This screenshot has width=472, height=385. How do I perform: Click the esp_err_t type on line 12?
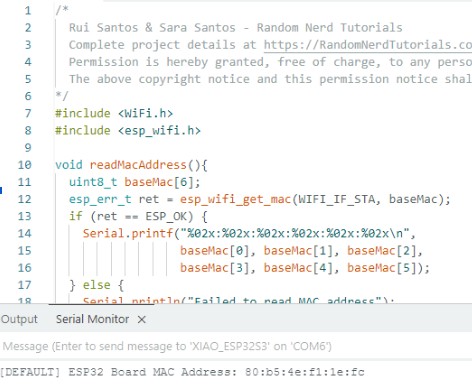coord(100,199)
